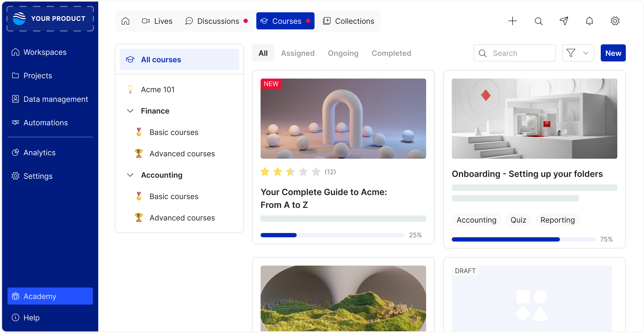Screen dimensions: 644x334
Task: Click the home icon in top navigation
Action: (125, 21)
